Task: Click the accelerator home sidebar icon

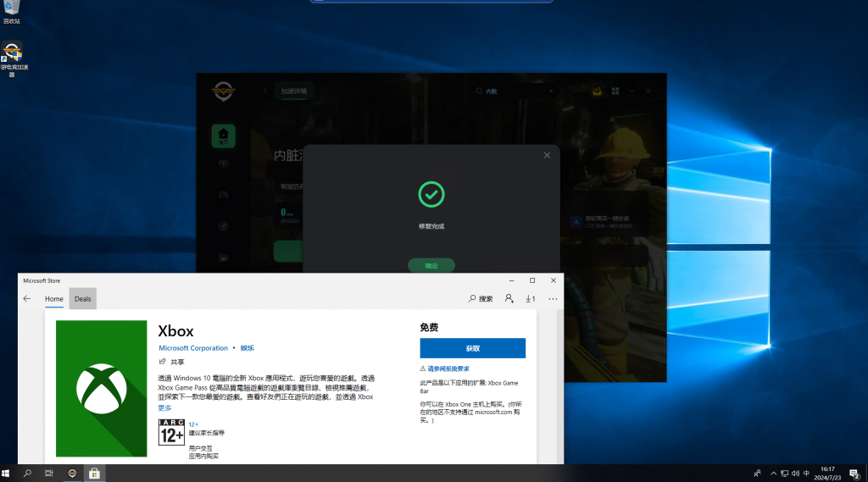Action: 224,136
